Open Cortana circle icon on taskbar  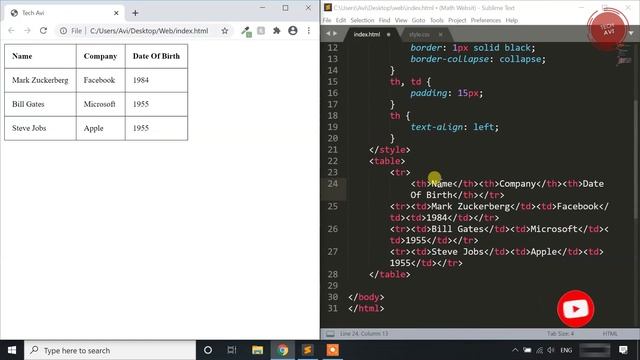[x=208, y=350]
